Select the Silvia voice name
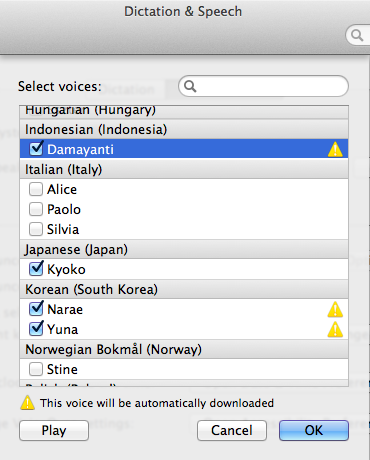 [63, 229]
